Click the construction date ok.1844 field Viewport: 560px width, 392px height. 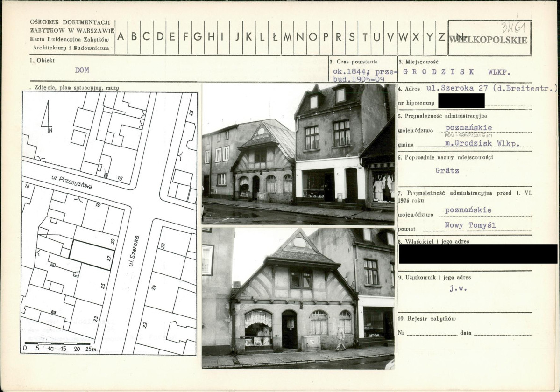tap(363, 75)
